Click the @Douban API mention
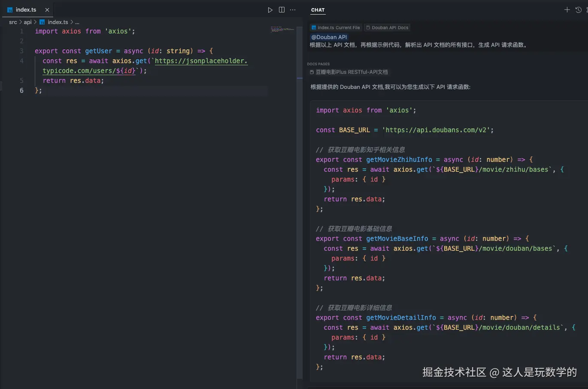The height and width of the screenshot is (389, 588). pyautogui.click(x=329, y=37)
